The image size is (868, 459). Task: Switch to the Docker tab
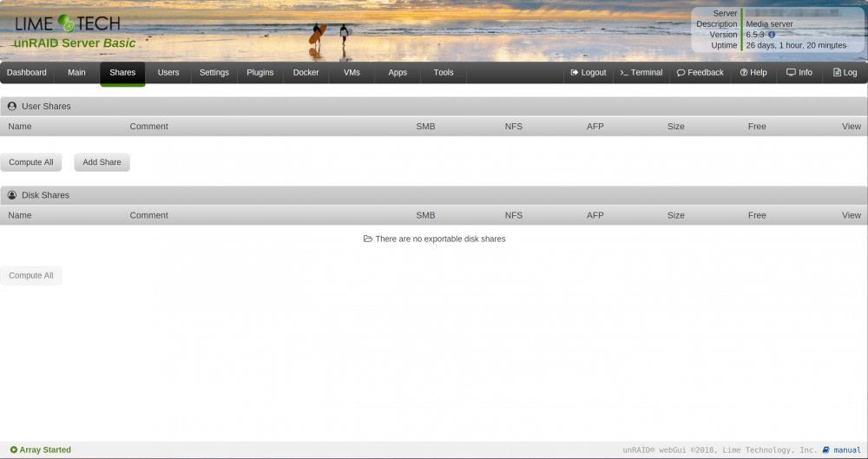tap(306, 73)
